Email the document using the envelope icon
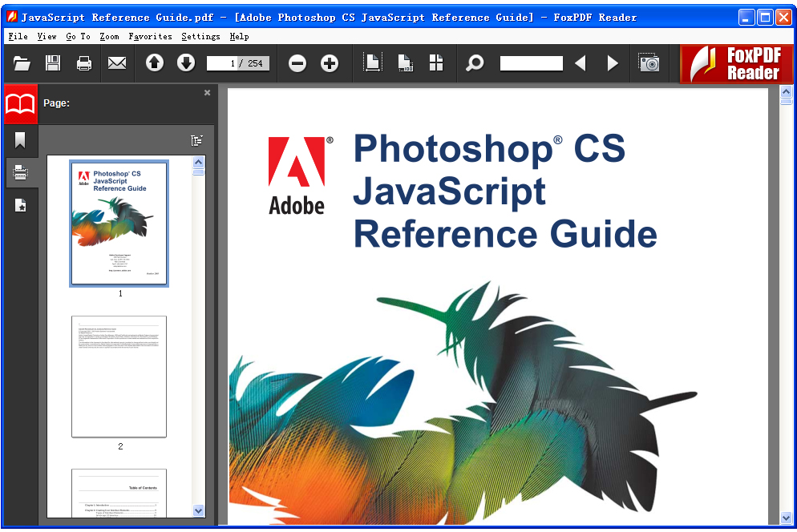This screenshot has width=797, height=532. pyautogui.click(x=117, y=63)
